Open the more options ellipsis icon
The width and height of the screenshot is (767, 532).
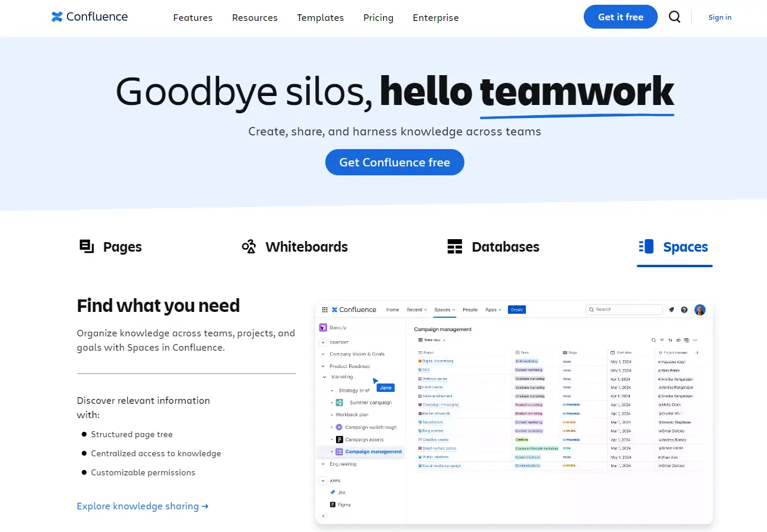pos(695,339)
